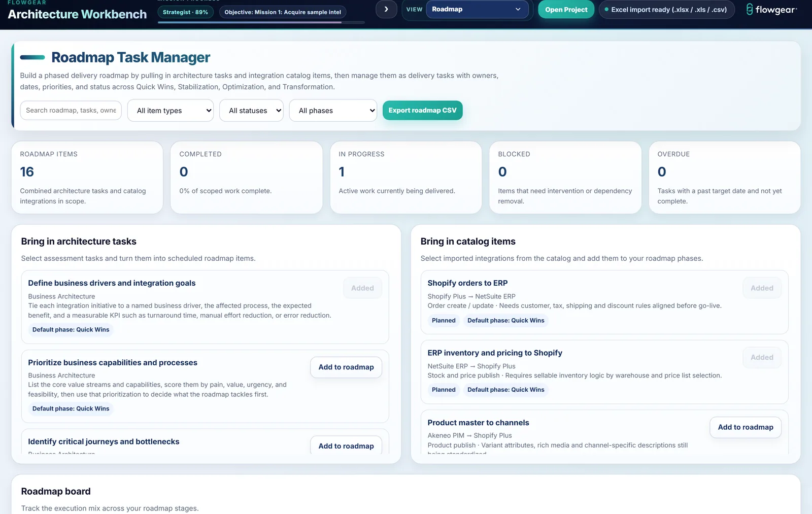Click 'Roadmap Task Manager' heading

click(x=130, y=57)
